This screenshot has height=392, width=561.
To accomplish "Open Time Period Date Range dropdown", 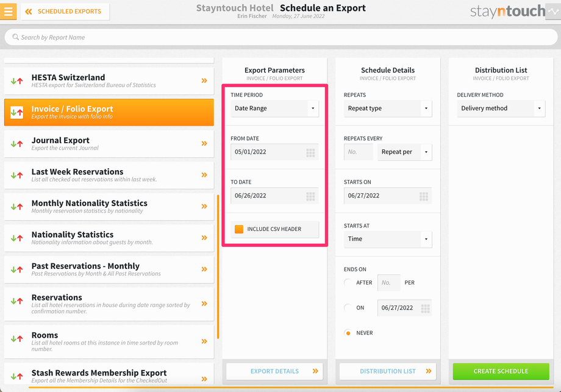I will (x=274, y=109).
